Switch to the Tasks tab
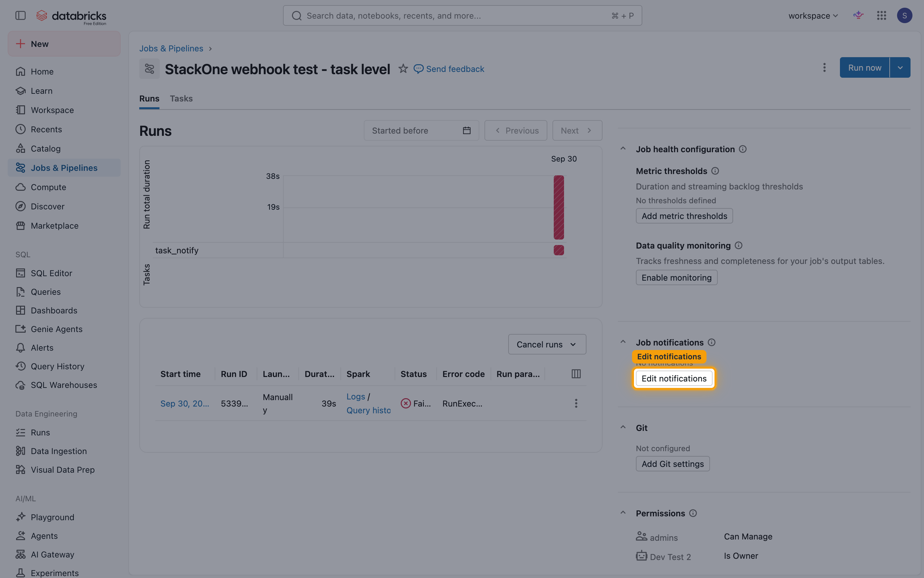This screenshot has width=924, height=578. click(x=181, y=99)
